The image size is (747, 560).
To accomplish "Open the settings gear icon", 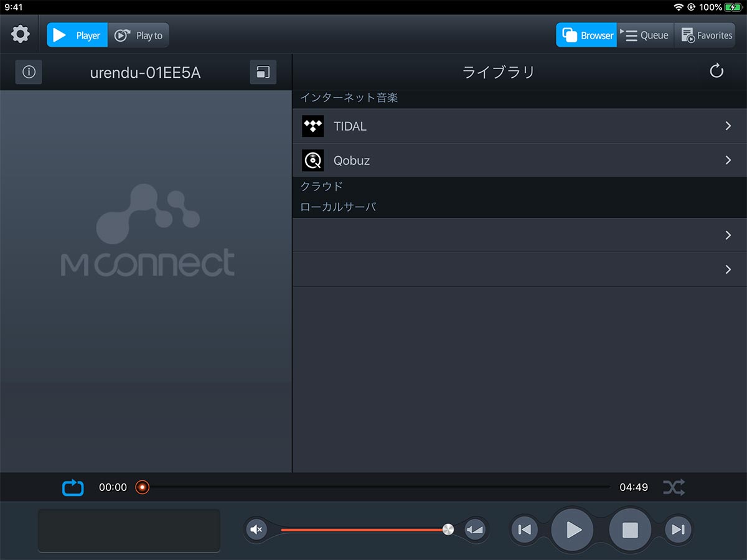I will (x=21, y=34).
